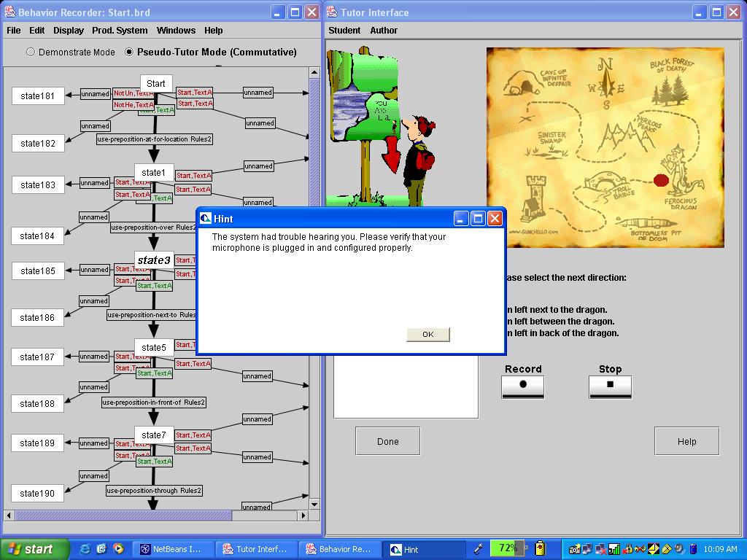Click Internet Explorer quick launch icon
The image size is (747, 560).
[x=85, y=549]
